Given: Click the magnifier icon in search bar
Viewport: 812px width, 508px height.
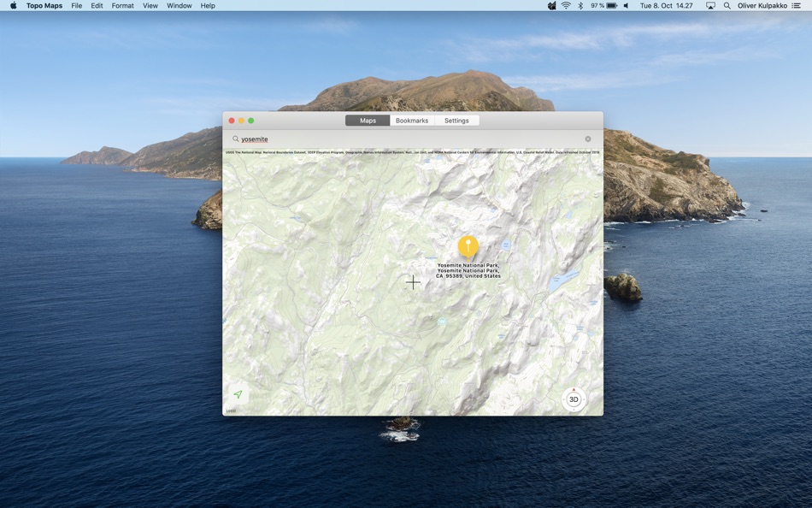Looking at the screenshot, I should 235,139.
